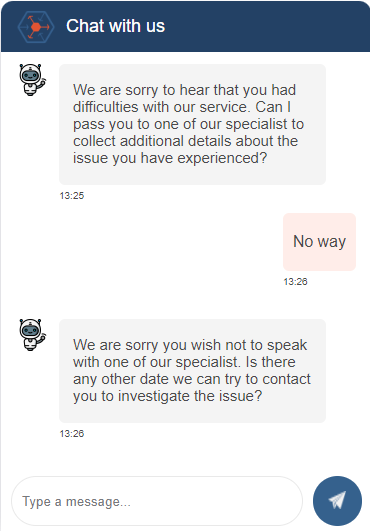The image size is (370, 531).
Task: Click the text "you to investigate the issue?"
Action: 168,396
